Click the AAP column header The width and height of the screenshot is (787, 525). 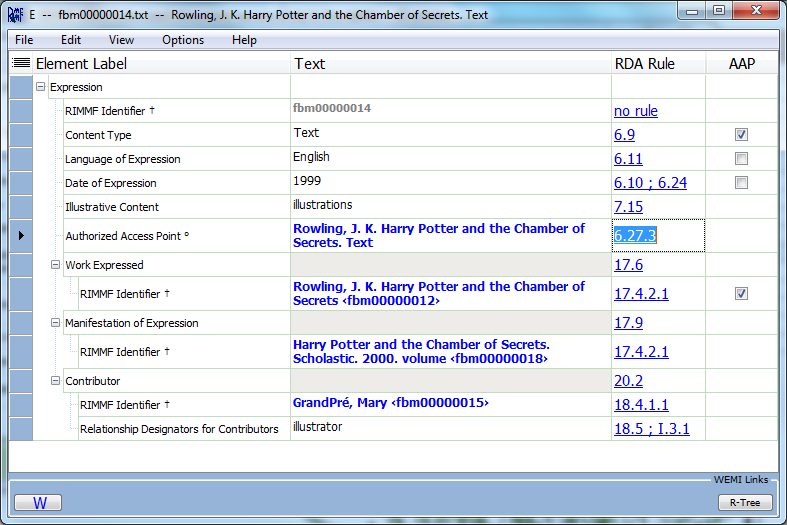(x=741, y=64)
